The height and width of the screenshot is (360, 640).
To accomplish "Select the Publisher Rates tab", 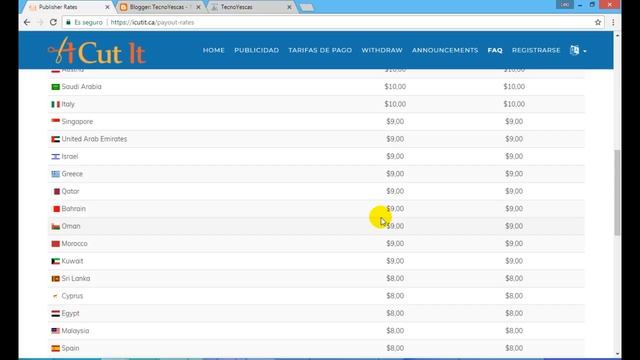I will (69, 7).
